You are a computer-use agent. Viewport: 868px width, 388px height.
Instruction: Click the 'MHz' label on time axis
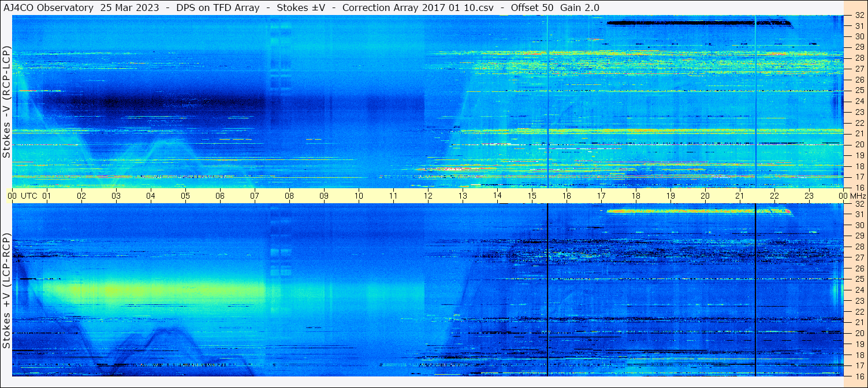tap(858, 196)
